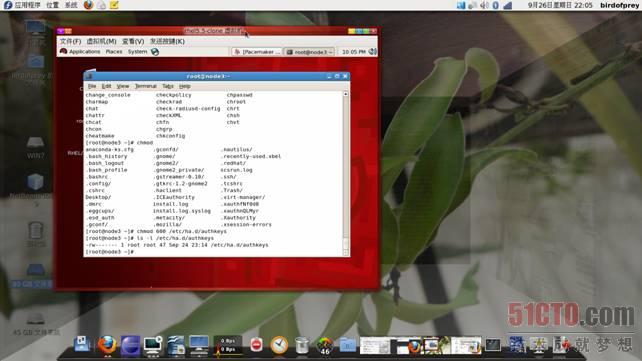The image size is (642, 361).
Task: Click the guest panel clock 10:05 PM
Action: point(354,52)
